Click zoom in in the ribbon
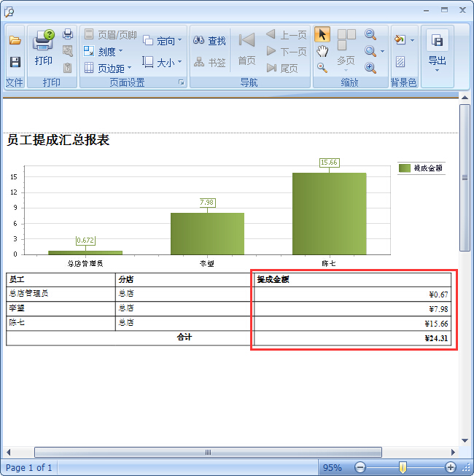This screenshot has width=474, height=476. (x=370, y=68)
